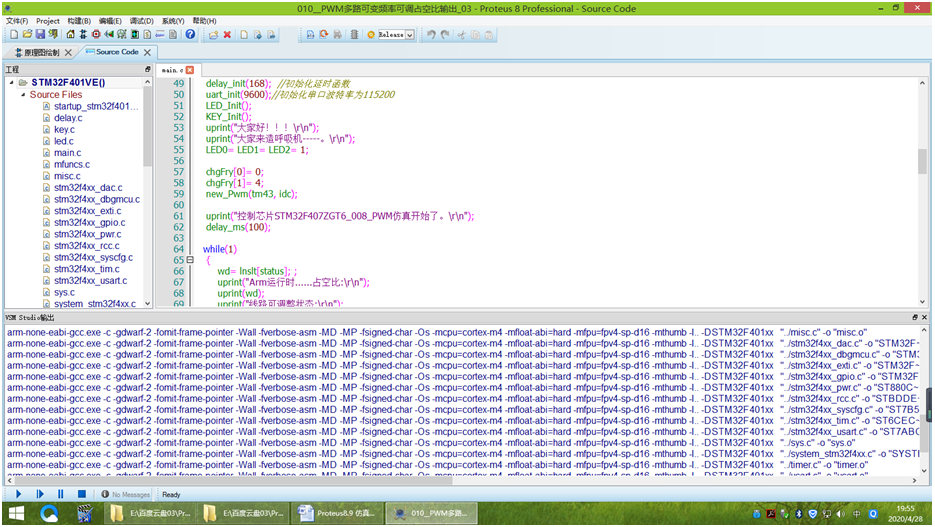Open the 系统(Y) menu
Image resolution: width=935 pixels, height=527 pixels.
(x=173, y=21)
